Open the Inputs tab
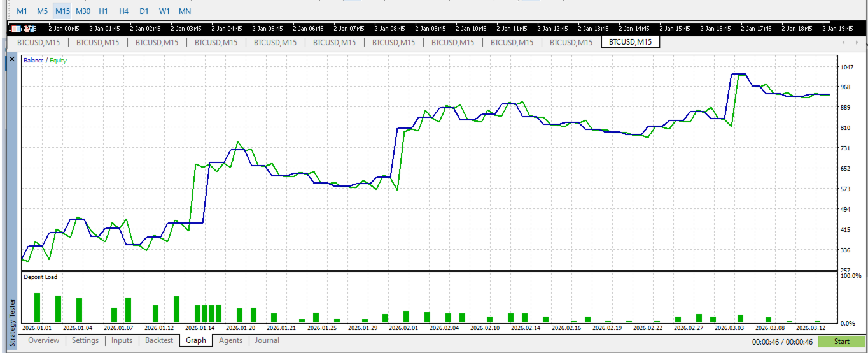 [x=122, y=340]
